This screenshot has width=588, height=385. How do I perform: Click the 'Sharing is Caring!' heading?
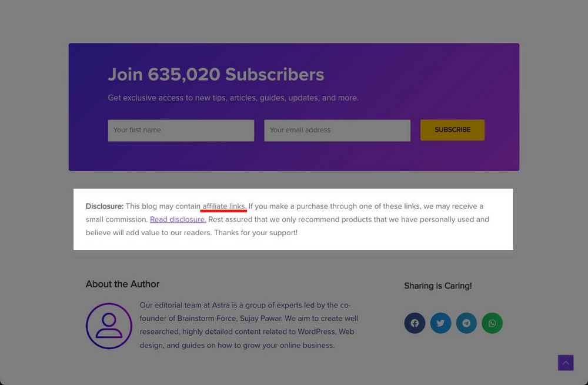(x=437, y=286)
